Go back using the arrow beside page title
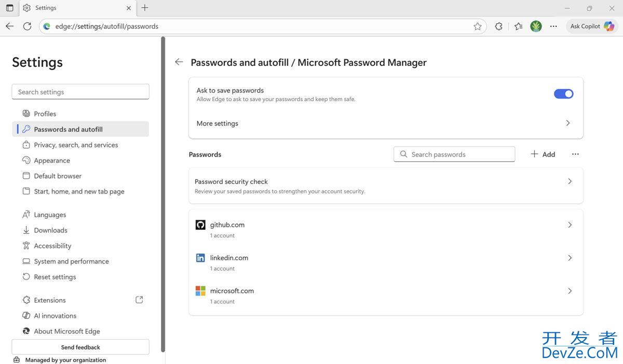623x364 pixels. [x=179, y=62]
